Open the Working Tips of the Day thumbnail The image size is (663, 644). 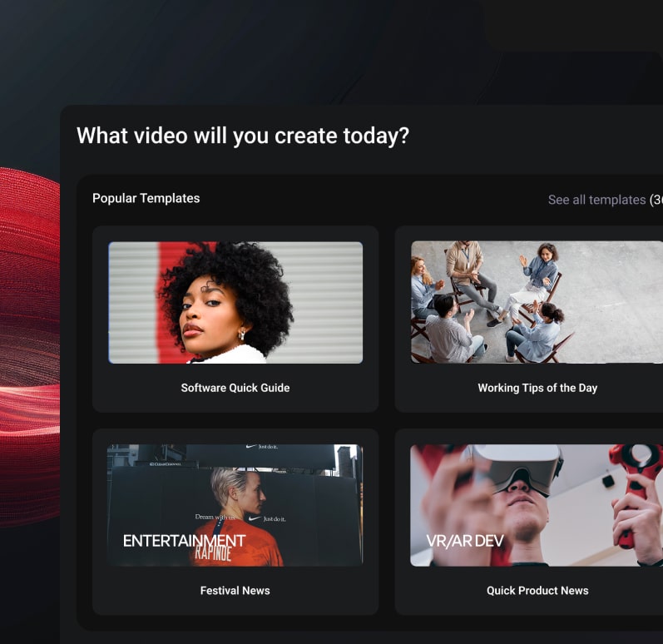(x=537, y=302)
